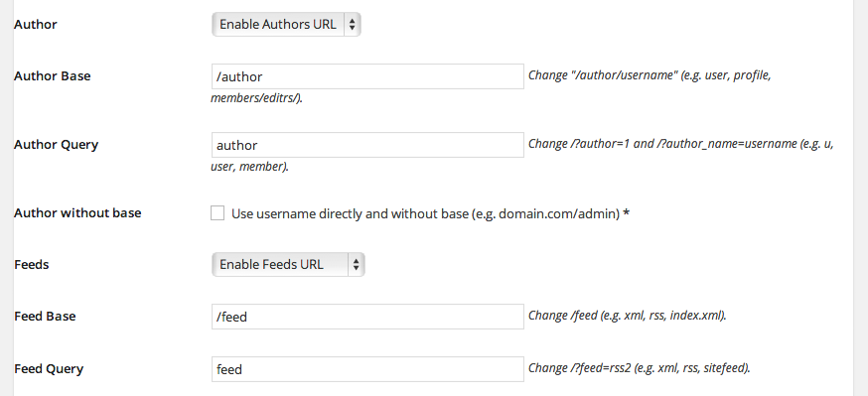Click into the Author Query text field
The height and width of the screenshot is (396, 868).
(367, 145)
